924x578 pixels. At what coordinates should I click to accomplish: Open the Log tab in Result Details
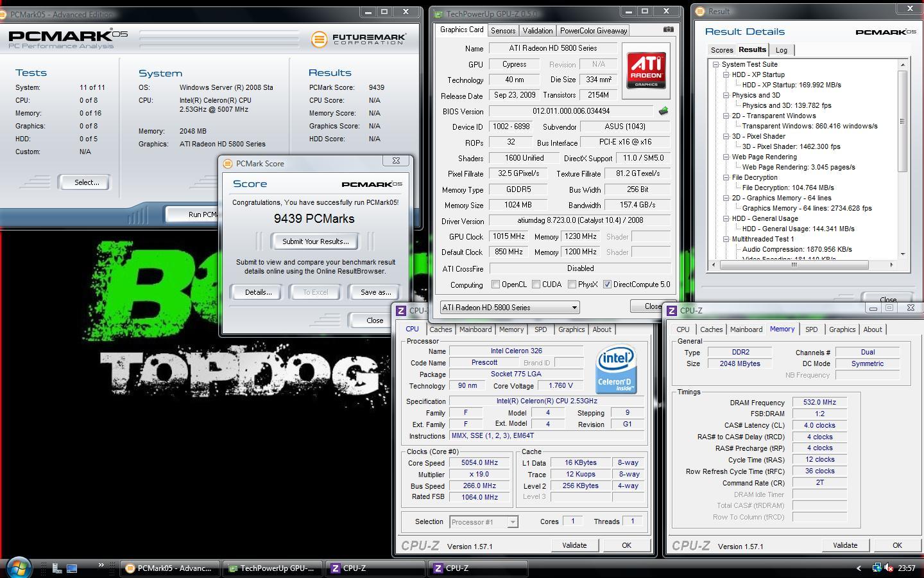pyautogui.click(x=782, y=50)
